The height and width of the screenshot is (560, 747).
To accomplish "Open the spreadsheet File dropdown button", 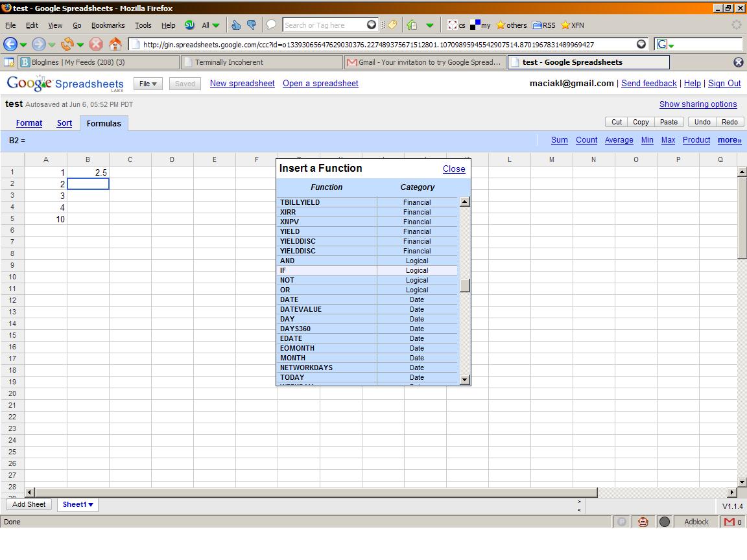I will [x=148, y=84].
